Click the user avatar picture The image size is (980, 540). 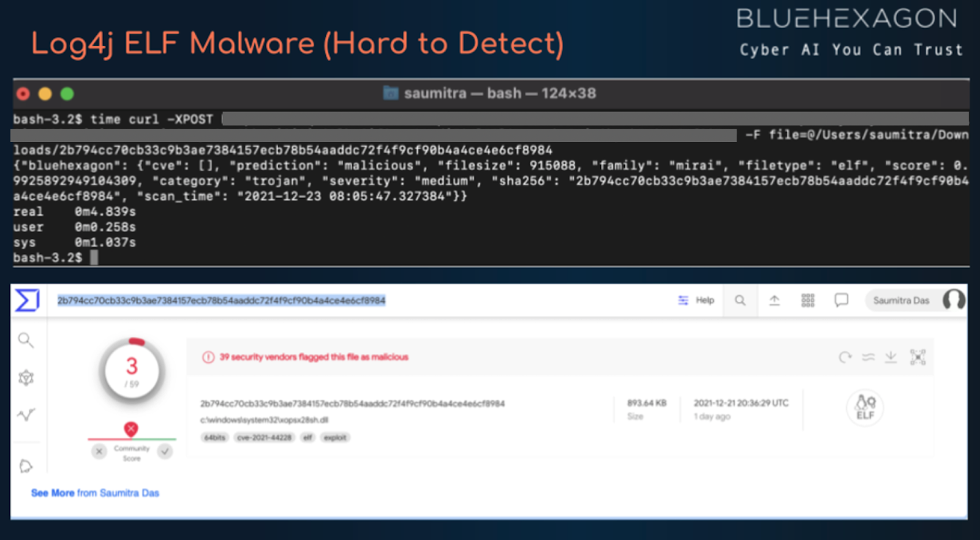pos(954,300)
